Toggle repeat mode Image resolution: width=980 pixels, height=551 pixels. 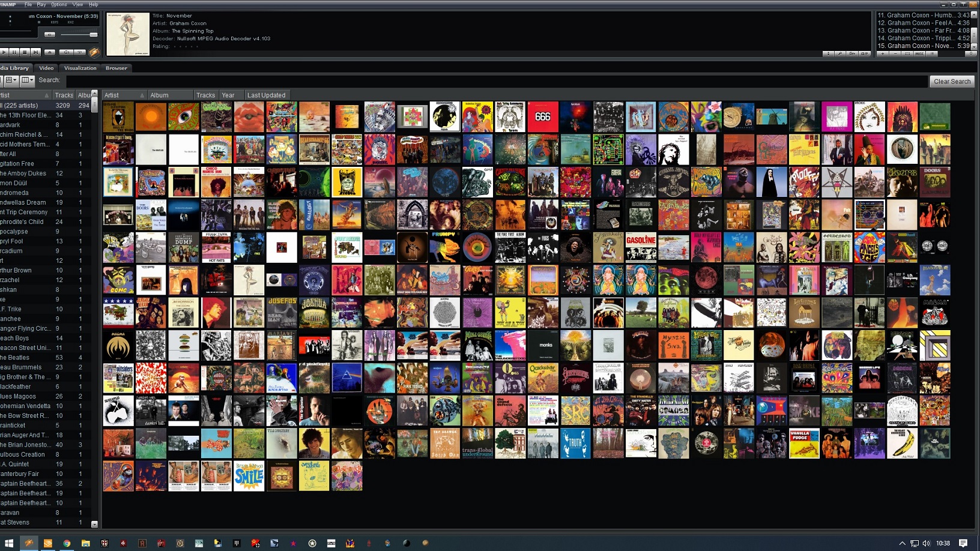(x=80, y=52)
